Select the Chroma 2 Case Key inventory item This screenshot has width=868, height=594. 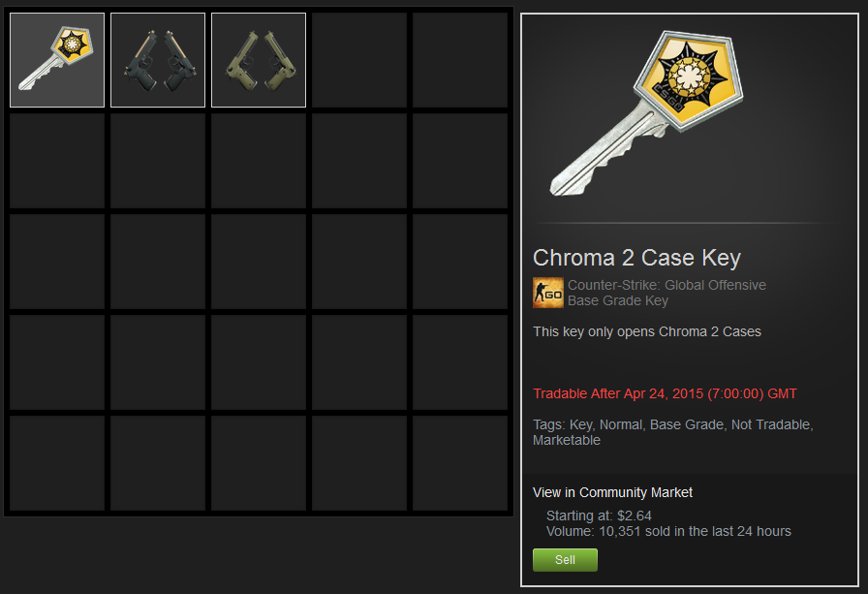57,60
